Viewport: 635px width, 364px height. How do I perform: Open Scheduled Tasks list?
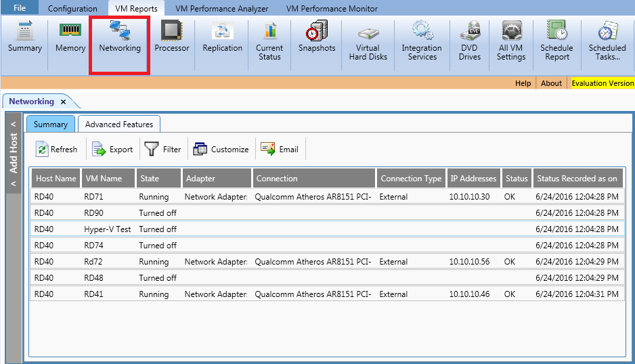(x=607, y=42)
